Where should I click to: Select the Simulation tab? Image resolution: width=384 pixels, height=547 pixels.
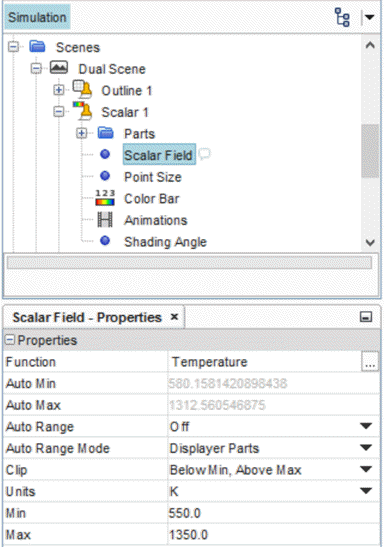tap(37, 17)
